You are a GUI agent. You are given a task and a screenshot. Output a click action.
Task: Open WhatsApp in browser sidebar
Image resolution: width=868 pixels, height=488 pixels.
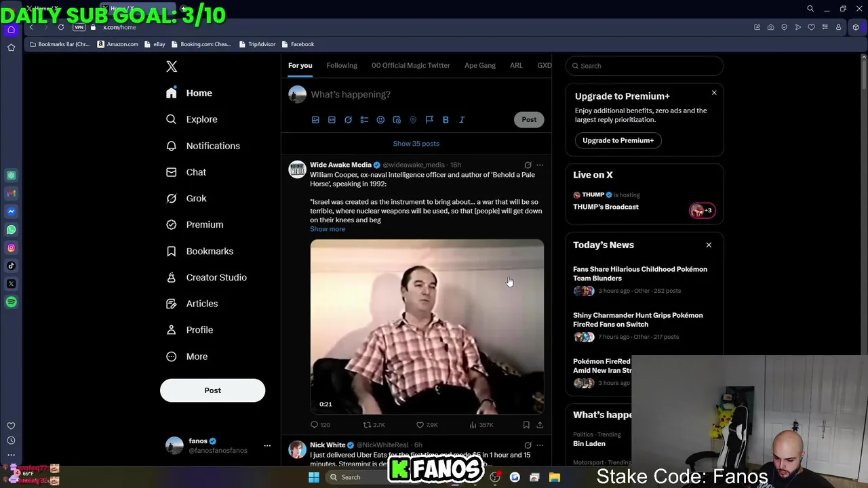coord(12,230)
